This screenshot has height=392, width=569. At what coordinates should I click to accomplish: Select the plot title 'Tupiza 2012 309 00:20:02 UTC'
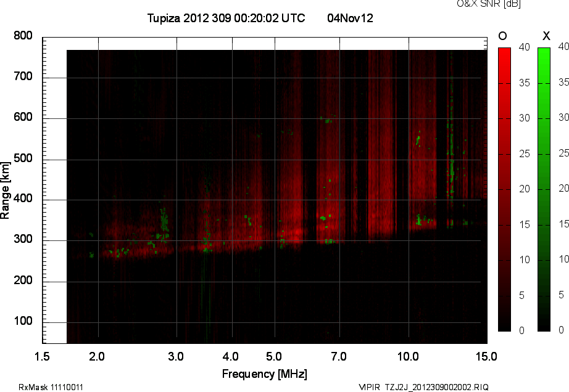coord(226,18)
